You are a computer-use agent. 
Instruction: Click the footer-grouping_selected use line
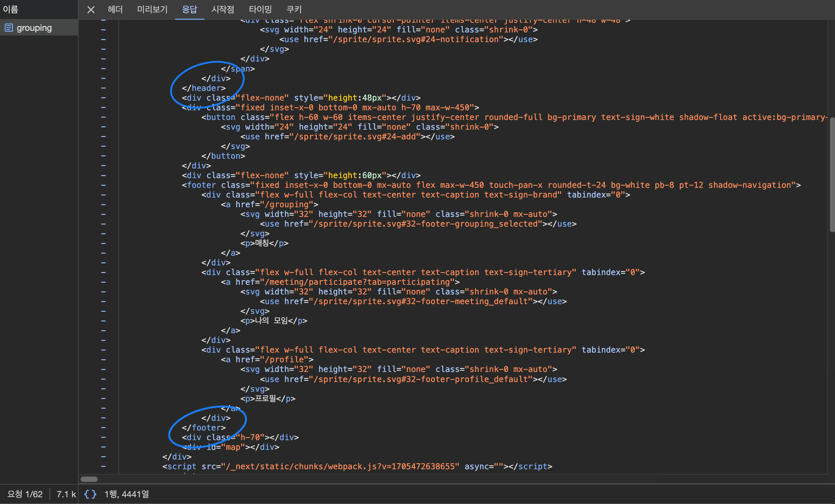pyautogui.click(x=418, y=224)
